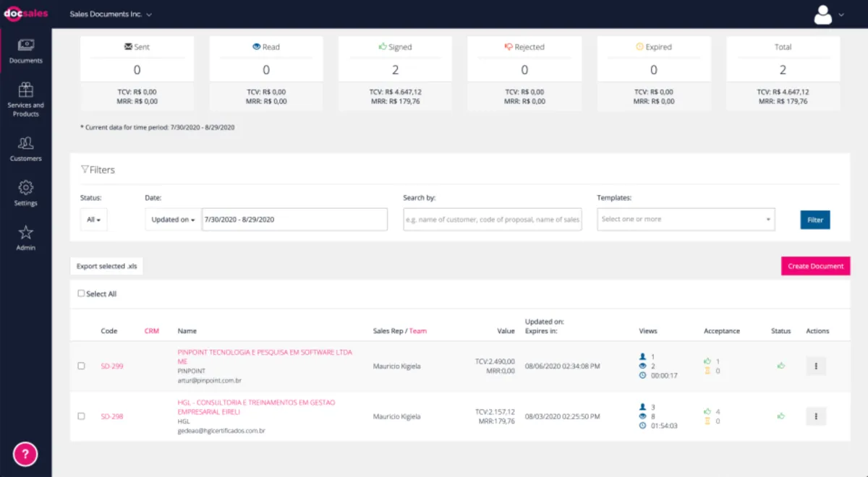Tick the checkbox for SD-299
Viewport: 868px width, 477px height.
click(81, 366)
